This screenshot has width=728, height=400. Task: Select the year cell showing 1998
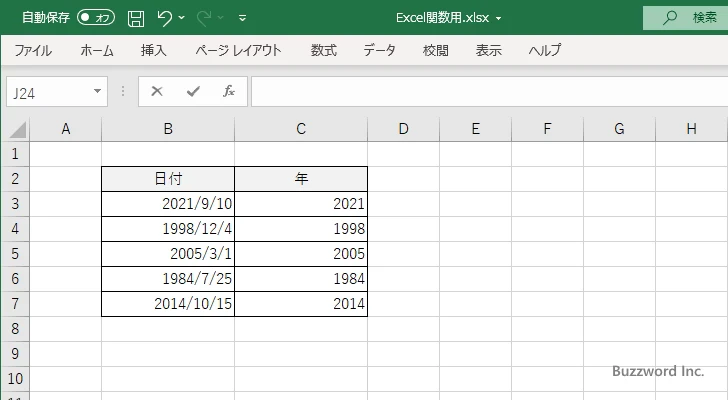(x=301, y=229)
